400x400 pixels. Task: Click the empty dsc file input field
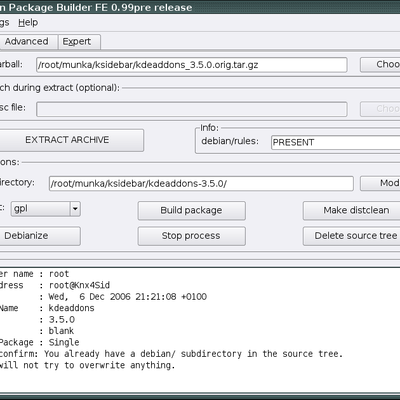[x=192, y=109]
